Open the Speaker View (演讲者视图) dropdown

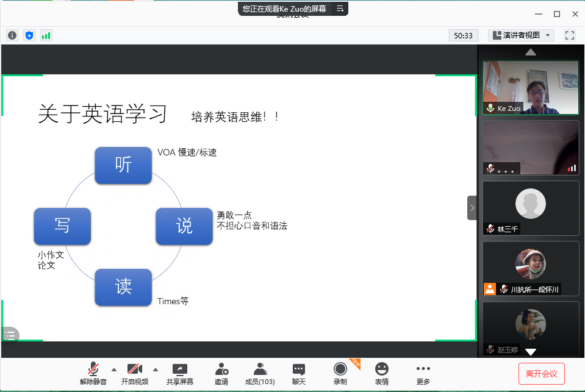[521, 35]
